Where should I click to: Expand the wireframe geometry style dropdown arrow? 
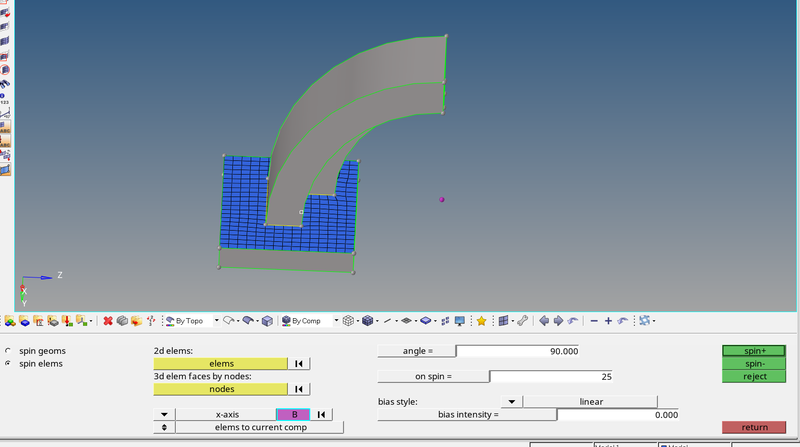pyautogui.click(x=238, y=321)
